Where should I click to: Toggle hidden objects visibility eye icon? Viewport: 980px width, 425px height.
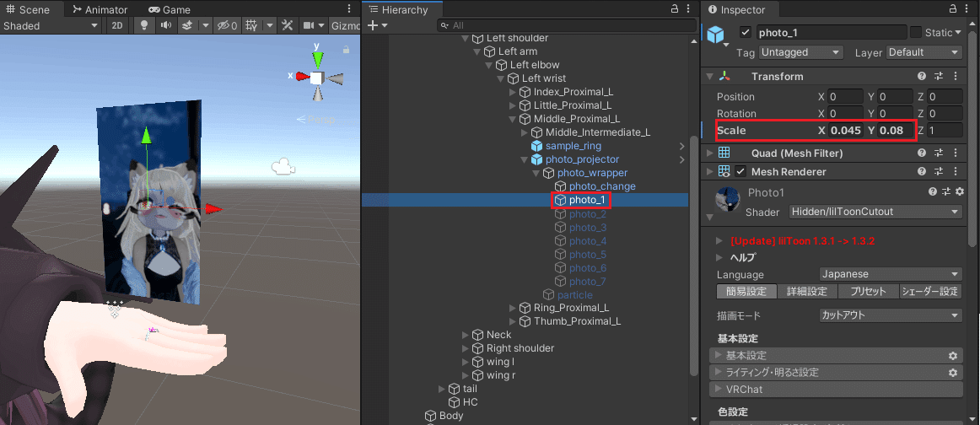pos(227,25)
